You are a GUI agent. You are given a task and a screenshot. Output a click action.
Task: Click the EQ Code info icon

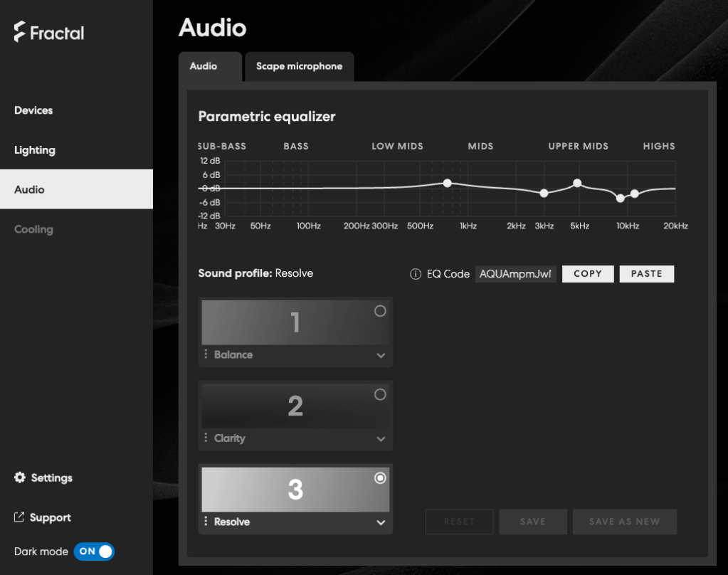(416, 274)
